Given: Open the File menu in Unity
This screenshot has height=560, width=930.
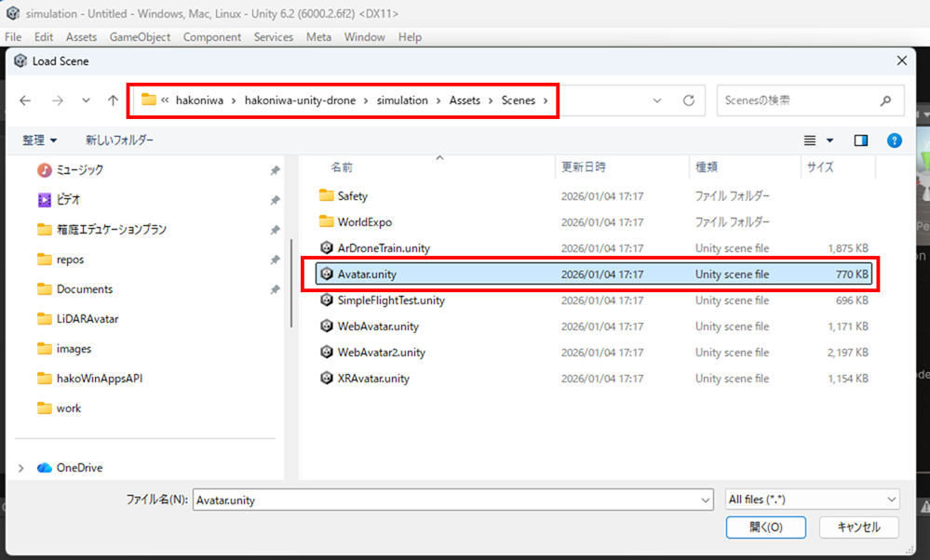Looking at the screenshot, I should [13, 36].
